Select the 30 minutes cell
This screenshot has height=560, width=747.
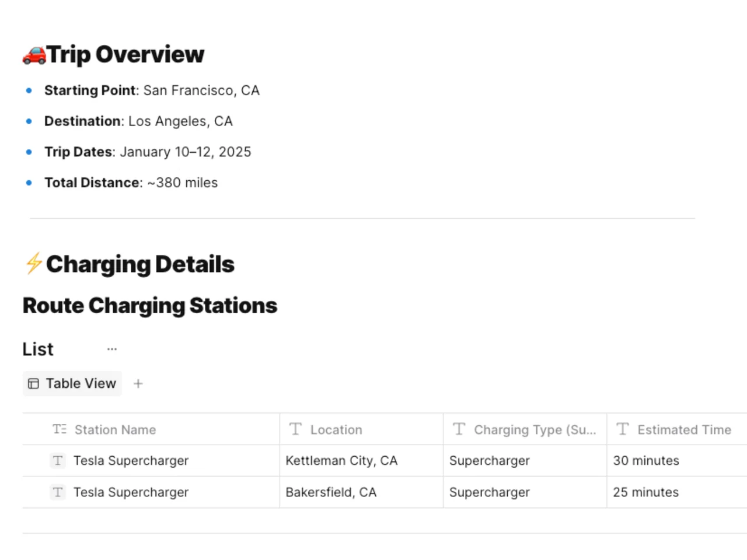tap(677, 461)
